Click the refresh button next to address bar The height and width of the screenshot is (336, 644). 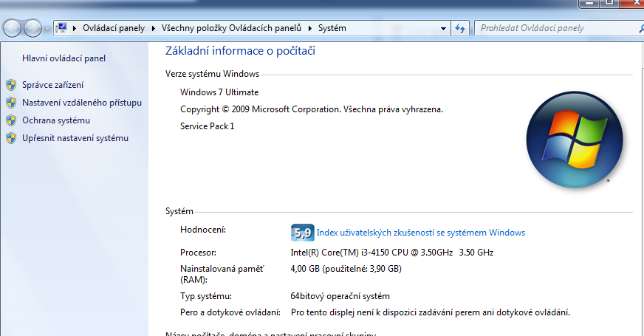460,28
